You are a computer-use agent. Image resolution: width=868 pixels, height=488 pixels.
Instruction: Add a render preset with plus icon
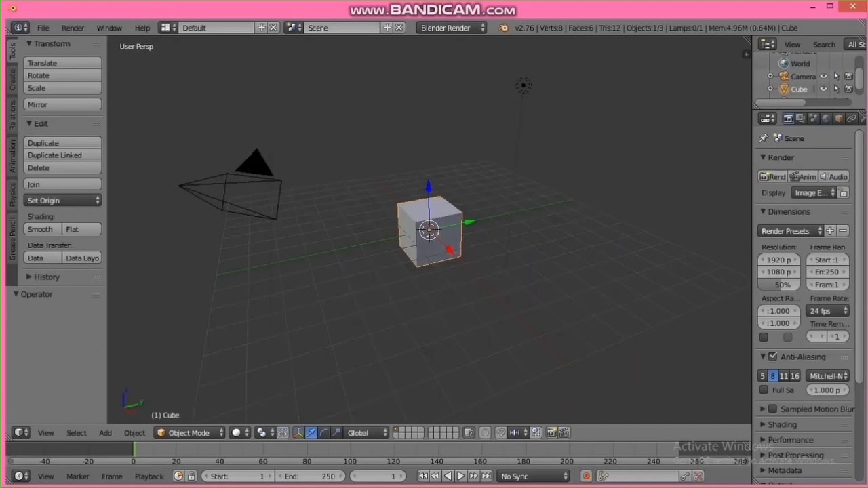829,231
